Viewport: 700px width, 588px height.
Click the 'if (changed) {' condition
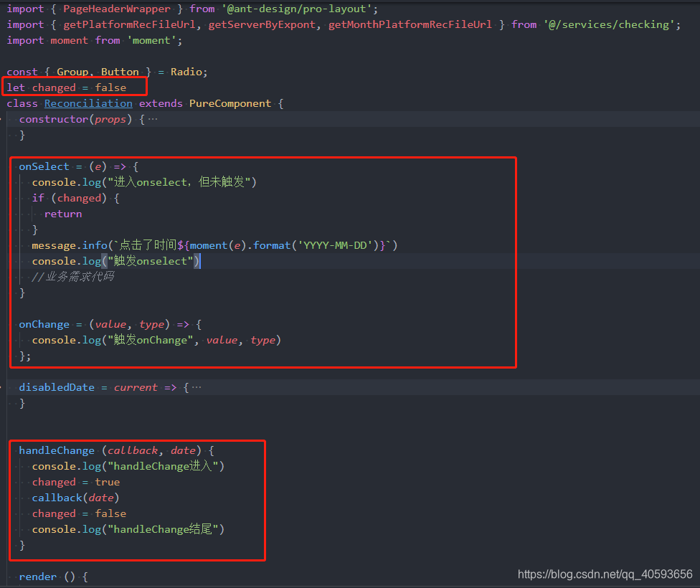[75, 198]
